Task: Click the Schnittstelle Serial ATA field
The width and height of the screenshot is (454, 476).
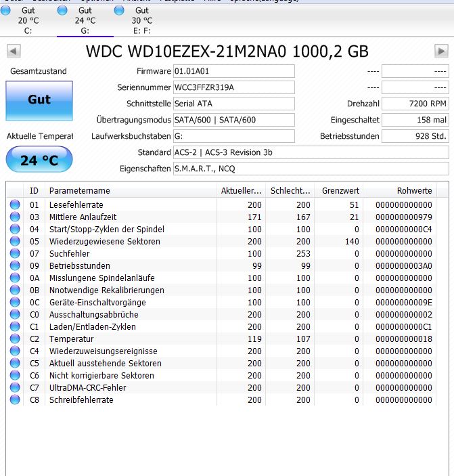Action: pyautogui.click(x=234, y=104)
